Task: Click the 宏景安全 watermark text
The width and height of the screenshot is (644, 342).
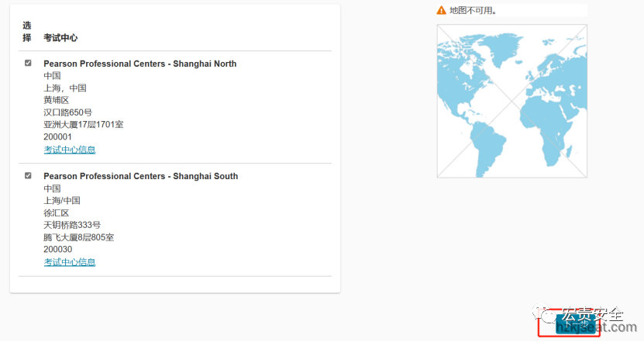Action: (x=592, y=314)
